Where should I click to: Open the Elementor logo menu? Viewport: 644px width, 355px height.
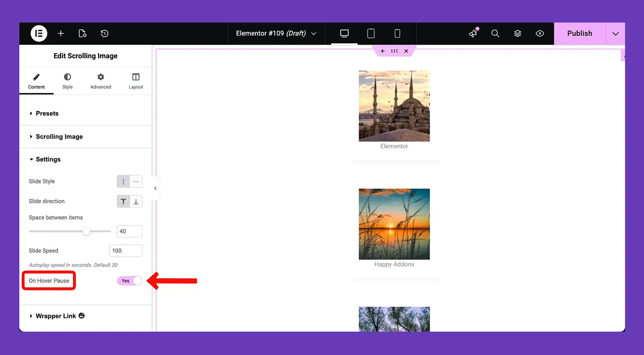[x=39, y=33]
